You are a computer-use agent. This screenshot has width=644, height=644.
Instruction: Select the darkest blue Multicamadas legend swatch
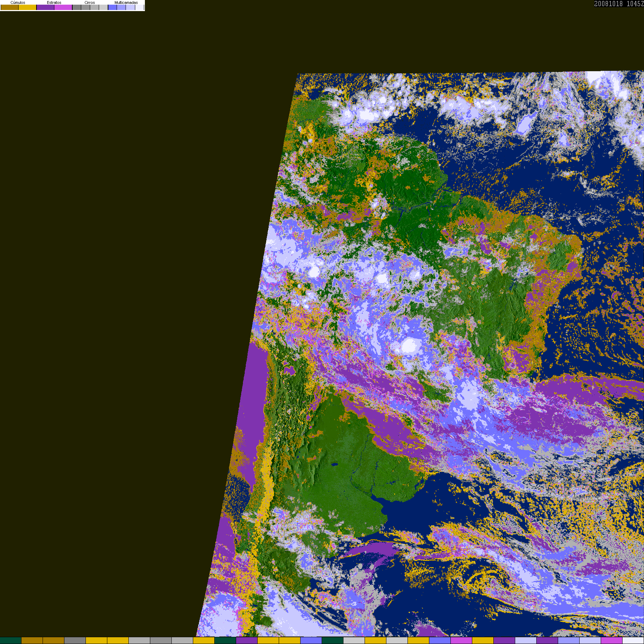[x=113, y=7]
